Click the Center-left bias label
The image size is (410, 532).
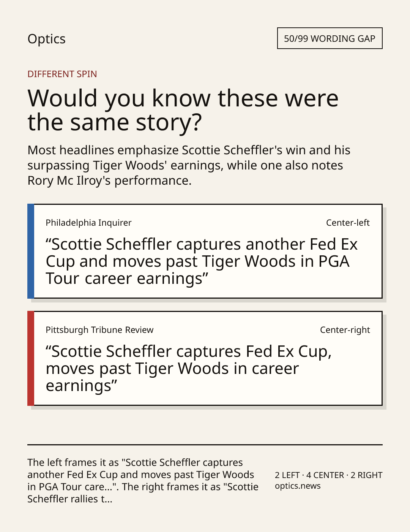pyautogui.click(x=348, y=223)
